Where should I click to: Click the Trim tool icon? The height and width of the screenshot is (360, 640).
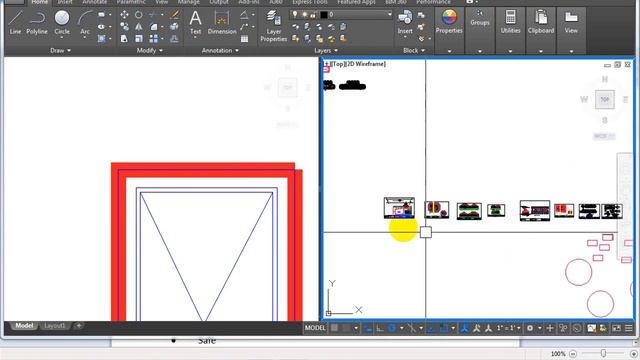[x=153, y=15]
